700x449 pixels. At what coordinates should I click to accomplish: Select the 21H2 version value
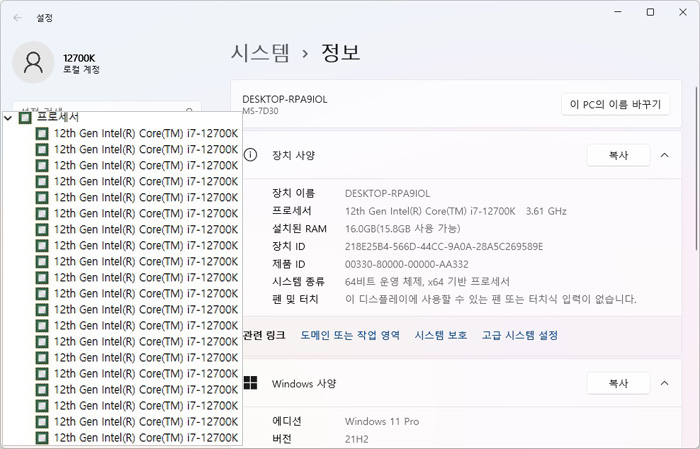tap(357, 439)
